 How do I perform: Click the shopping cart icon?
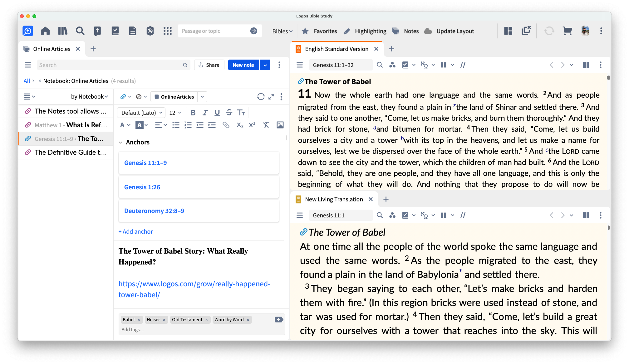(567, 31)
